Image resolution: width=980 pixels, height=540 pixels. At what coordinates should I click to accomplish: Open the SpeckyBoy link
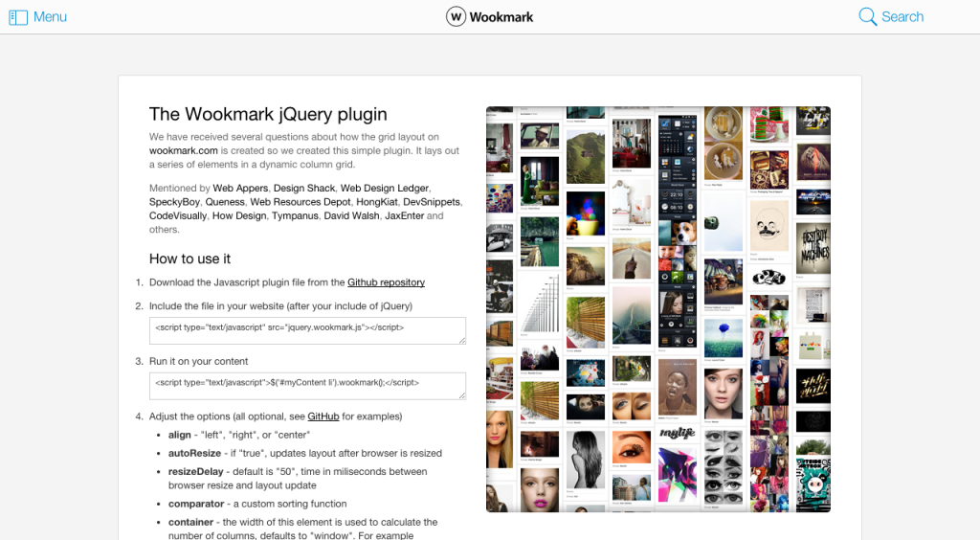[x=174, y=202]
